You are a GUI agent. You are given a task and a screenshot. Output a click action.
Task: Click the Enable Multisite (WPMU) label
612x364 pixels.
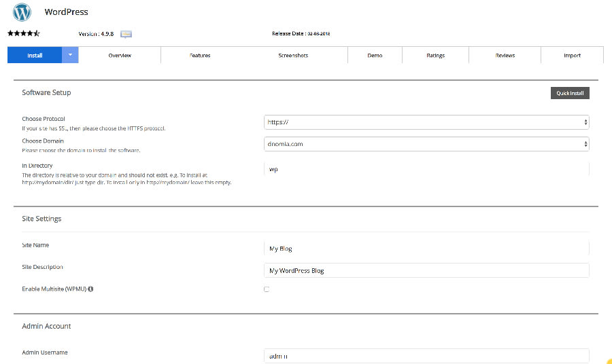click(x=54, y=289)
